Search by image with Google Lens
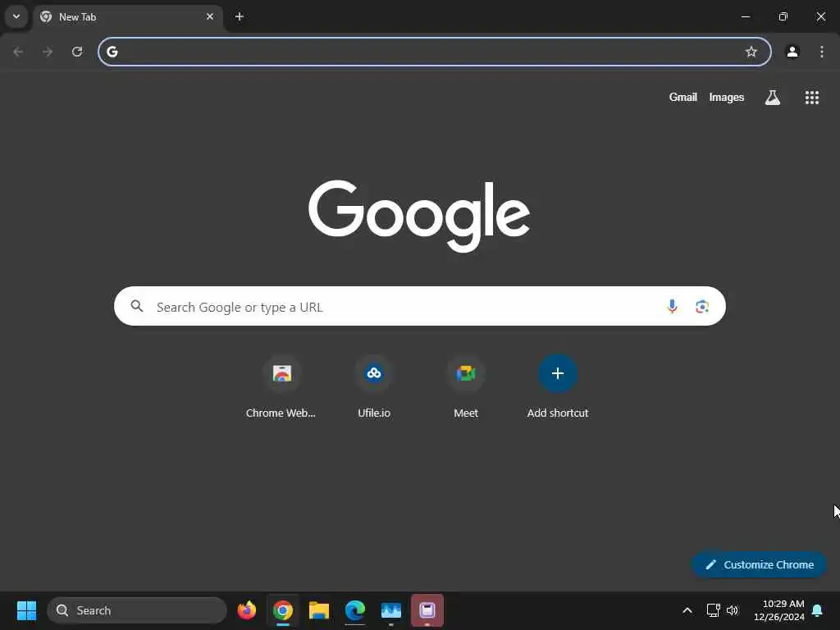Viewport: 840px width, 630px height. (702, 306)
